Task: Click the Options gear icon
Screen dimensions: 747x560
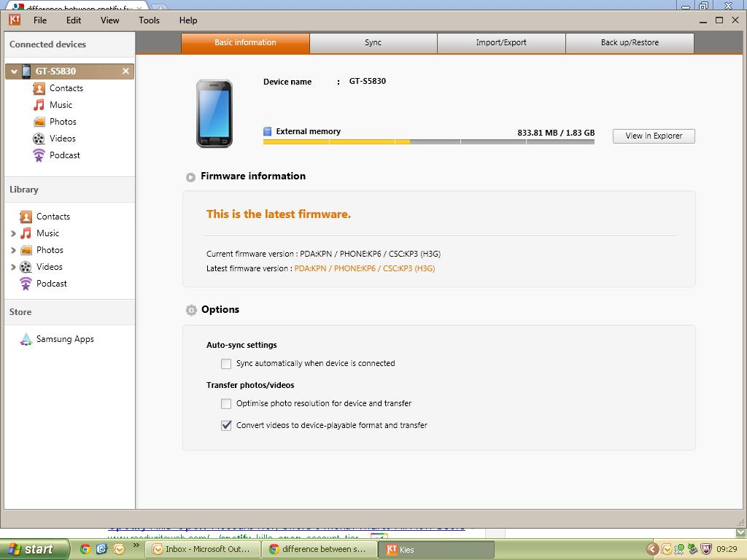Action: point(191,310)
